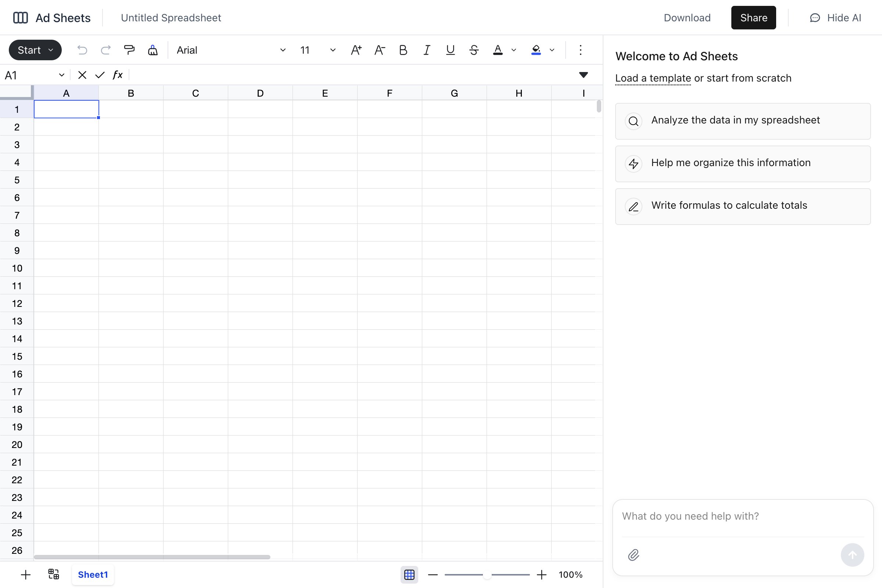Click the attach file paperclip icon
The image size is (882, 588).
coord(633,555)
